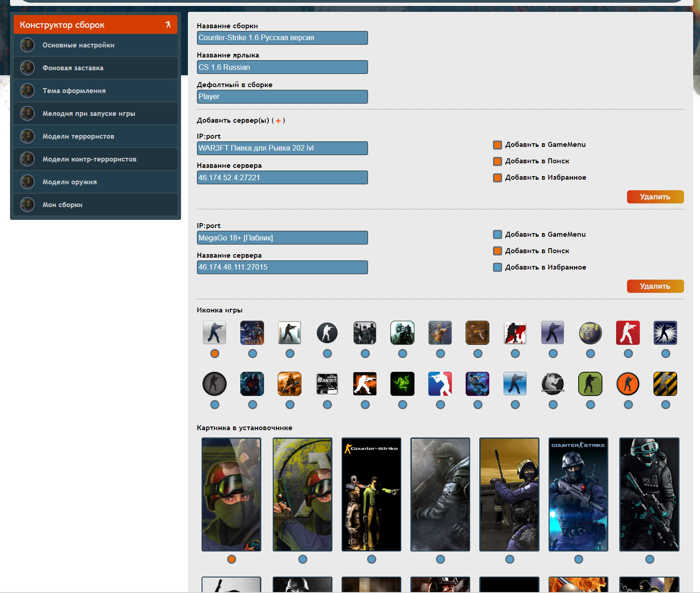The image size is (700, 593).
Task: Choose the Bandit edition game icon
Action: coord(327,384)
